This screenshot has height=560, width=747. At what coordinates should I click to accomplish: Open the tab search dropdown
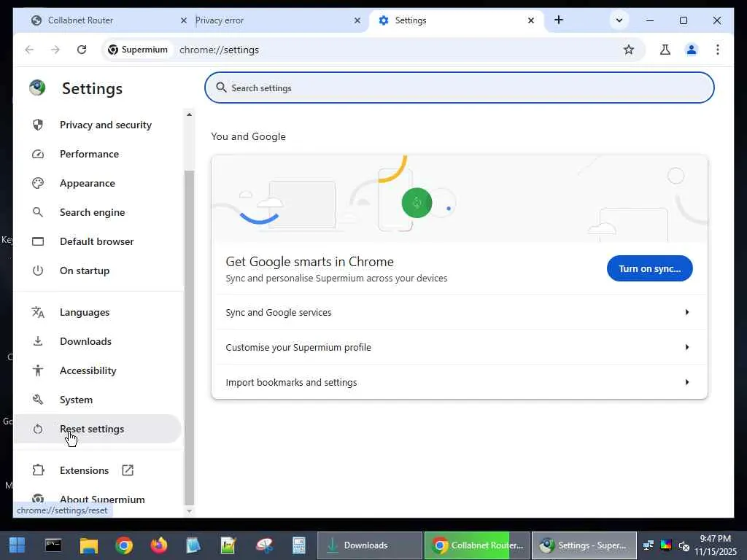pyautogui.click(x=619, y=20)
